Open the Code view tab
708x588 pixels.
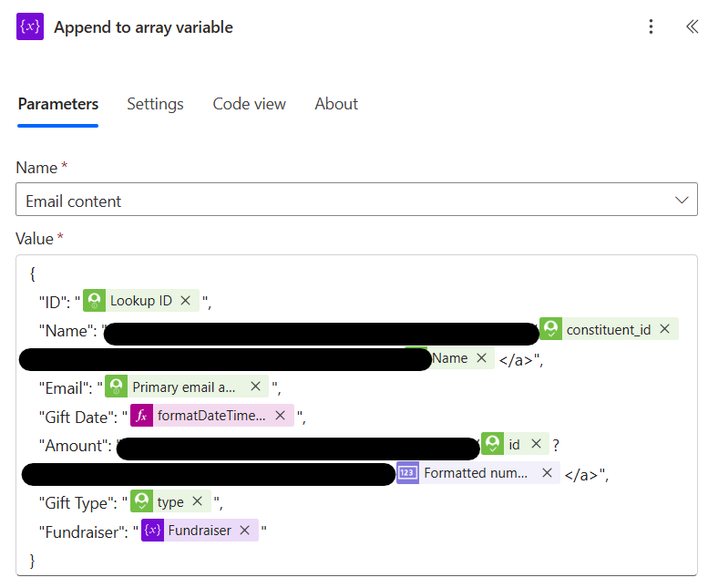249,104
